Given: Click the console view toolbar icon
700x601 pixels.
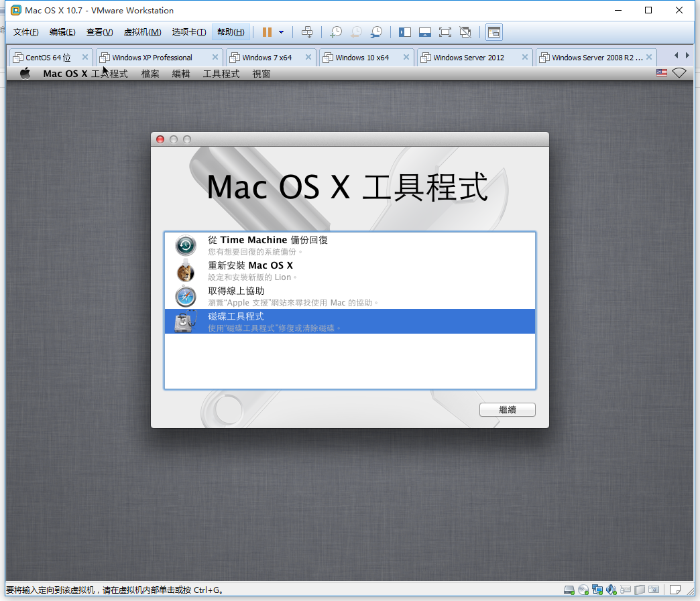Looking at the screenshot, I should point(494,32).
